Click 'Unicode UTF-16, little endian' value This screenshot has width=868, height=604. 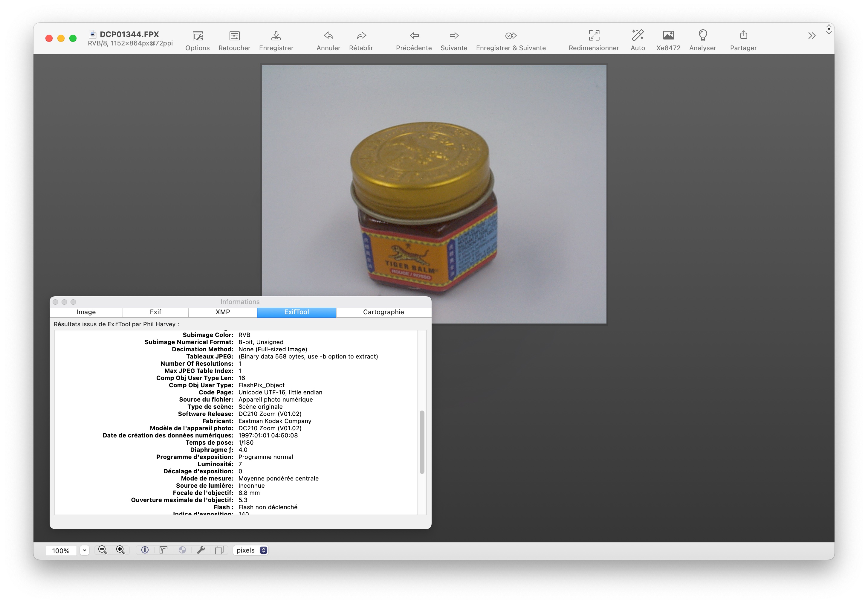click(280, 392)
